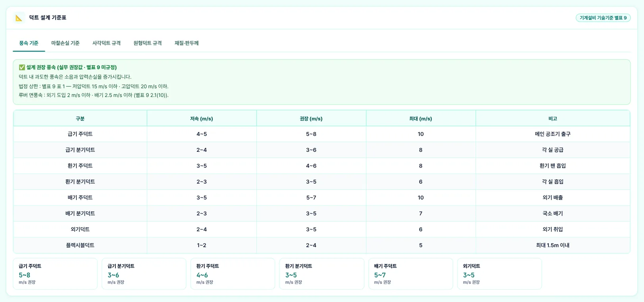Click the 환기 주덕트 4~6 summary card

pyautogui.click(x=233, y=274)
